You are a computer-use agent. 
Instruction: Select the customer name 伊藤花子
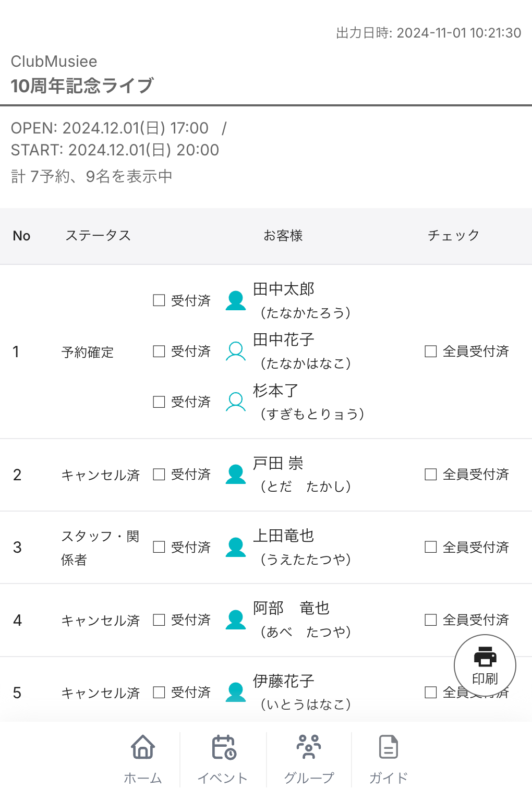point(284,681)
